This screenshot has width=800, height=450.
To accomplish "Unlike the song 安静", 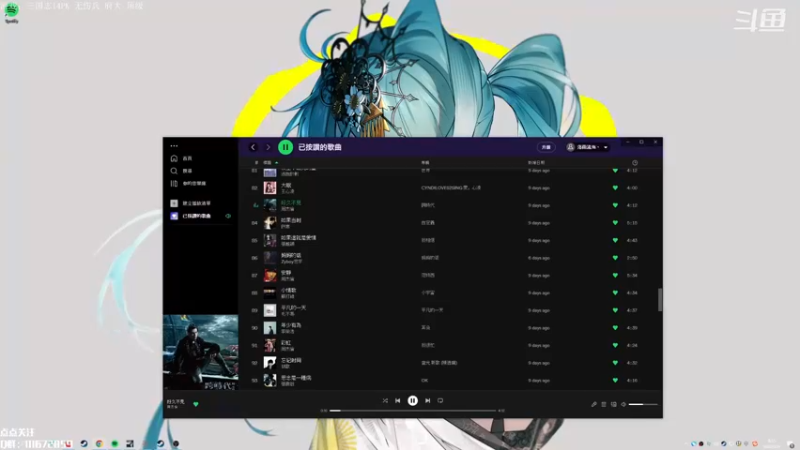I will coord(615,276).
